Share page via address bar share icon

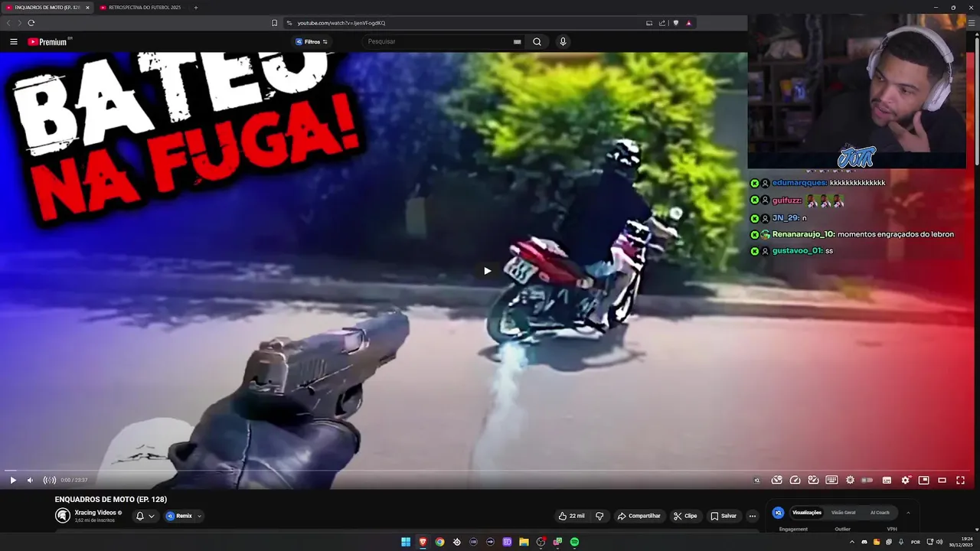(662, 23)
